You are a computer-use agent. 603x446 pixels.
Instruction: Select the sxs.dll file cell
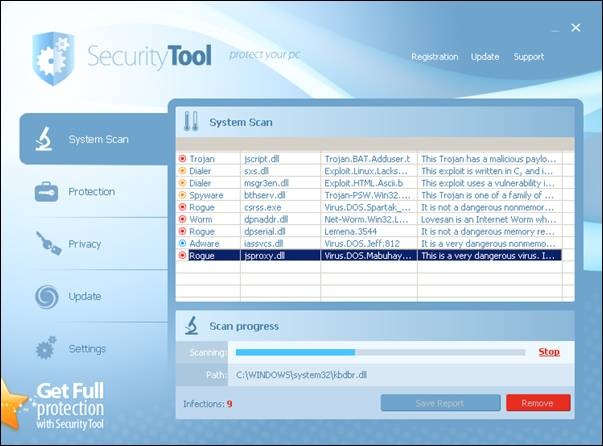pyautogui.click(x=280, y=171)
